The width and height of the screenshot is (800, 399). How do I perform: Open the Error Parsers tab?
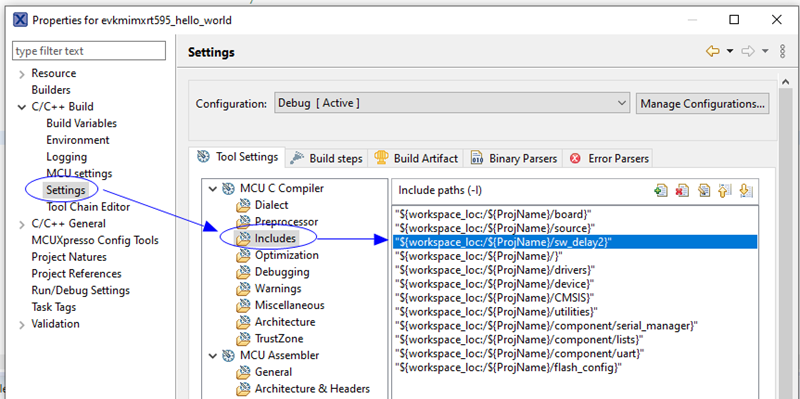[608, 159]
